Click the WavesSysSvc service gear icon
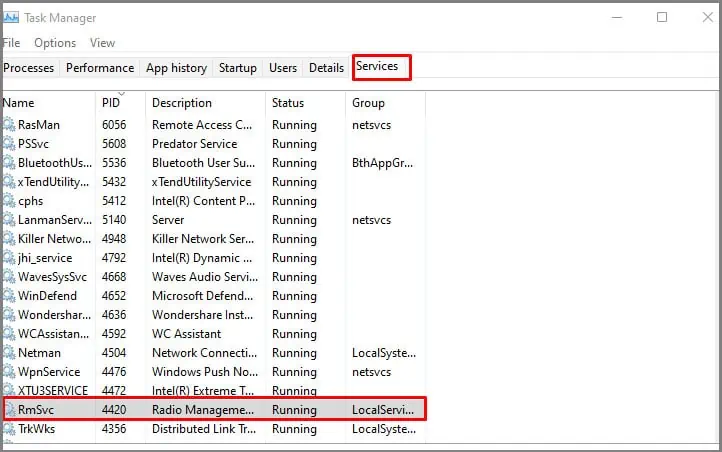This screenshot has width=722, height=452. [x=9, y=277]
